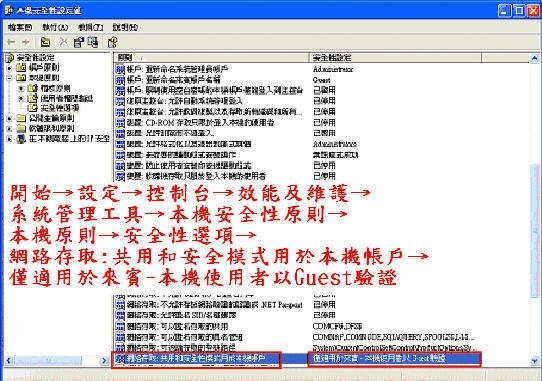542x381 pixels.
Task: Open the 執行(A) menu
Action: pos(55,27)
